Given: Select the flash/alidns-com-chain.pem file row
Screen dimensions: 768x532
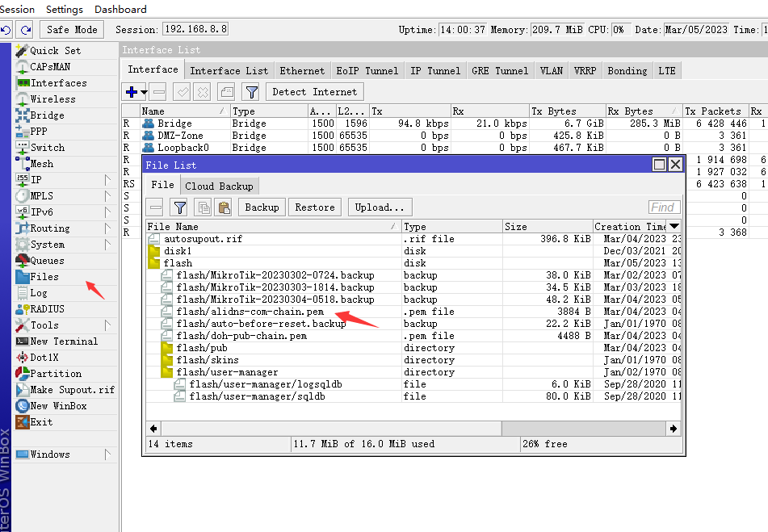Looking at the screenshot, I should [413, 312].
